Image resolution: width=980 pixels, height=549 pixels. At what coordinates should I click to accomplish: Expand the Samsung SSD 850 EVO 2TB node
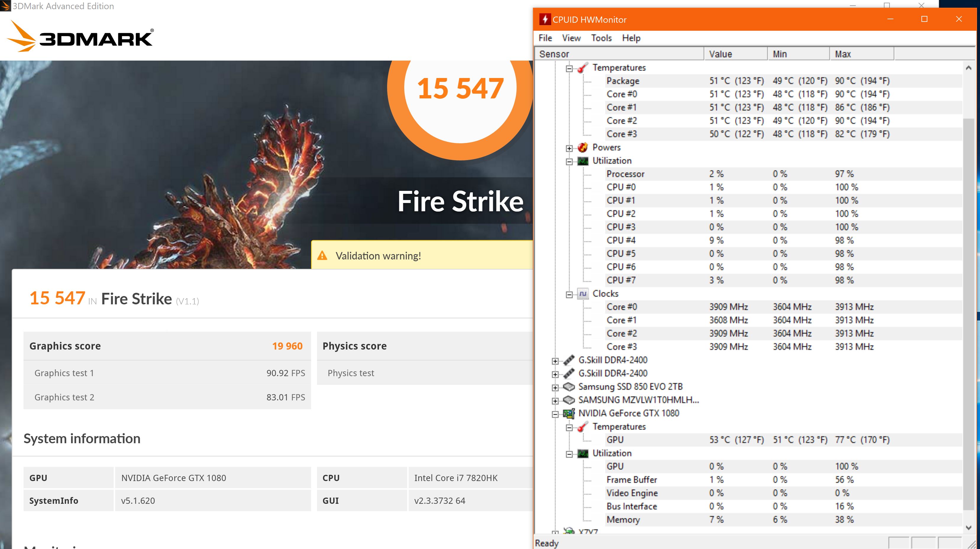[x=555, y=388]
